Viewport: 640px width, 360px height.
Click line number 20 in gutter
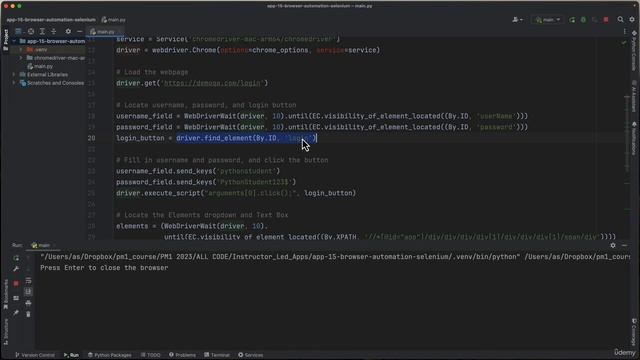pos(91,138)
